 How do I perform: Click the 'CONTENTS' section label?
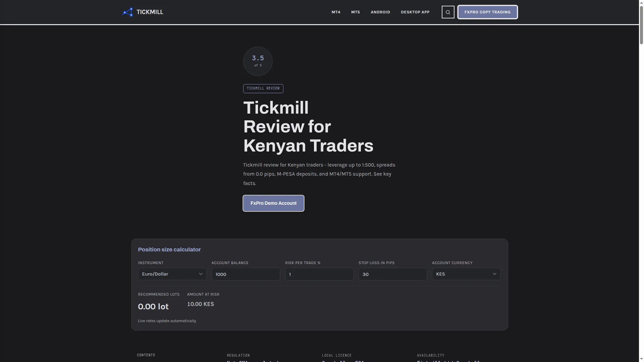[x=146, y=355]
